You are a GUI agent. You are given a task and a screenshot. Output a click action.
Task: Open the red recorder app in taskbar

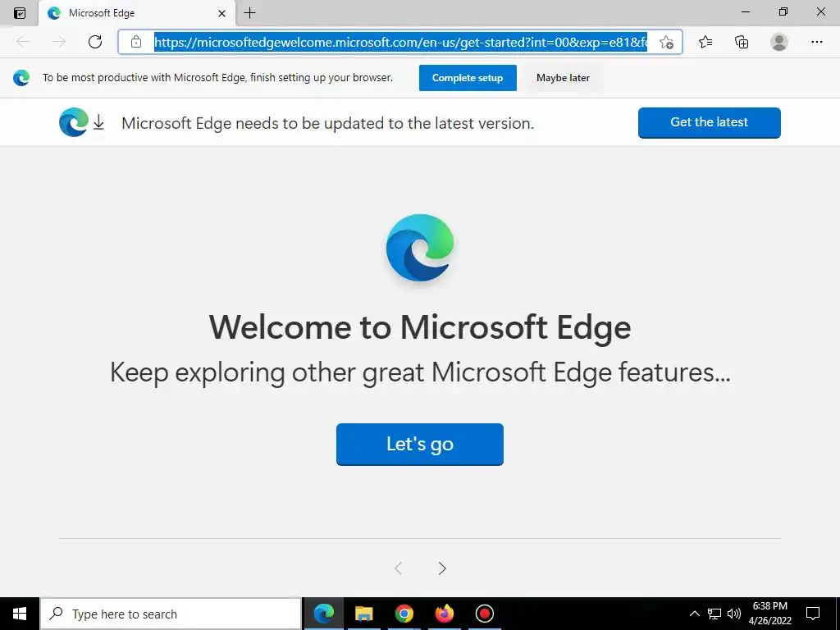click(484, 614)
